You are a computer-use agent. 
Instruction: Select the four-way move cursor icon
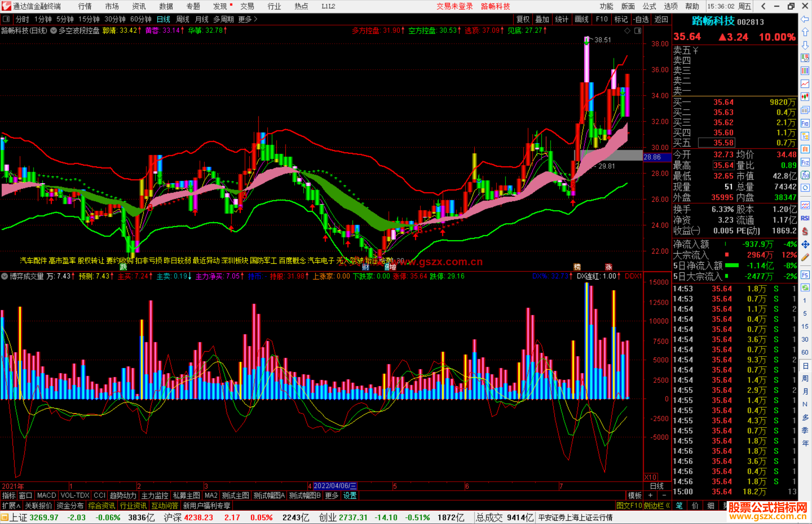(x=805, y=245)
